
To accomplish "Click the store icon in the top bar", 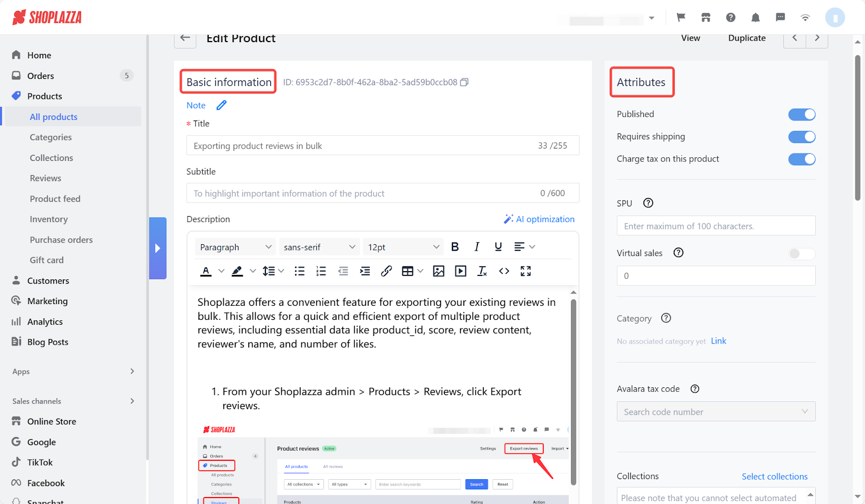I will click(x=706, y=17).
